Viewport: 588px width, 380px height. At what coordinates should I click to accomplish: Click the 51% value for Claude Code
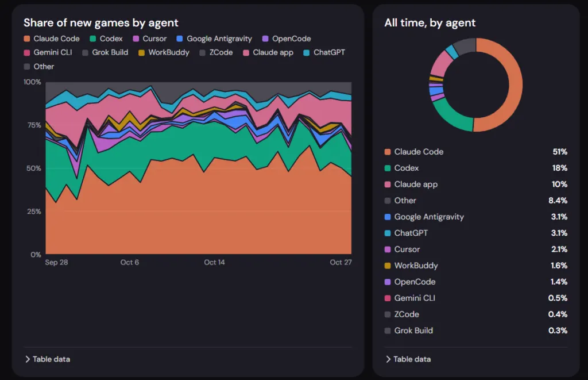point(560,152)
